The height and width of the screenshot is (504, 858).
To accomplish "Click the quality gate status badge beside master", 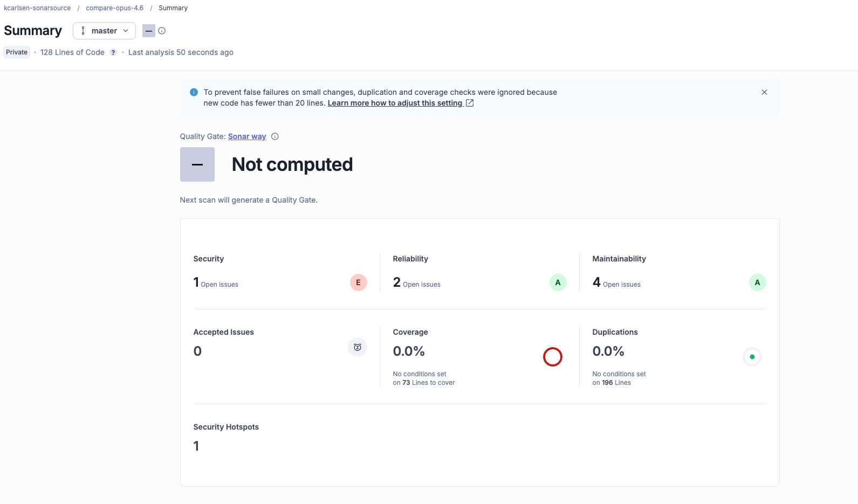I will tap(148, 31).
